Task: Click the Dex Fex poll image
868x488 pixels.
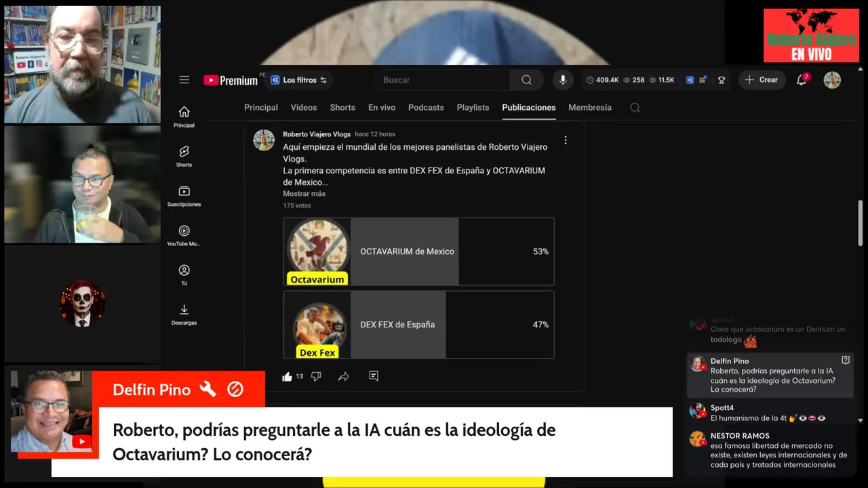Action: [x=317, y=325]
